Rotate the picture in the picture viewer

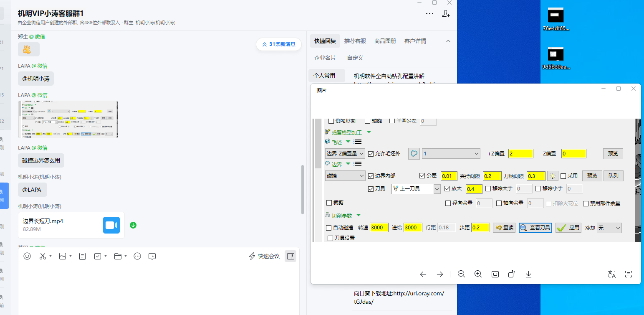[x=512, y=274]
